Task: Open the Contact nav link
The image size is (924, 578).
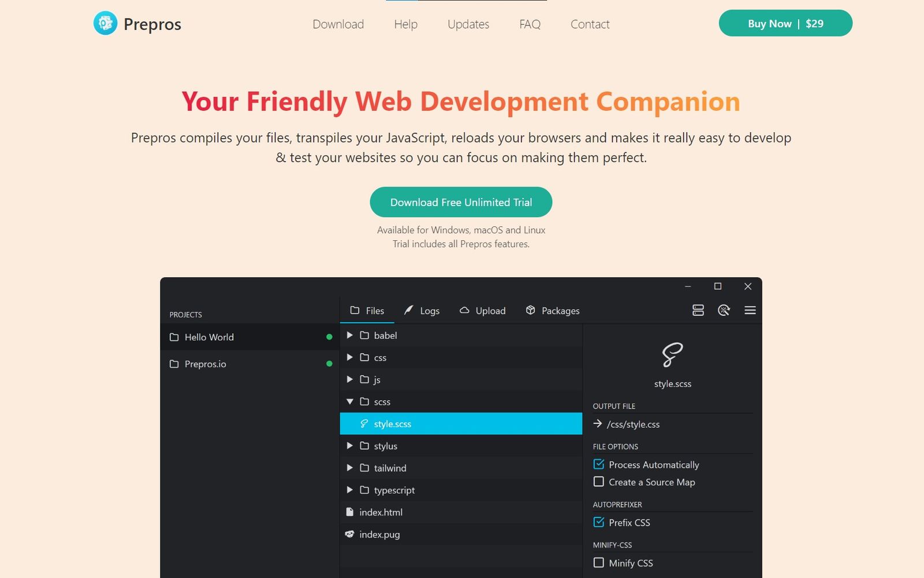Action: tap(590, 24)
